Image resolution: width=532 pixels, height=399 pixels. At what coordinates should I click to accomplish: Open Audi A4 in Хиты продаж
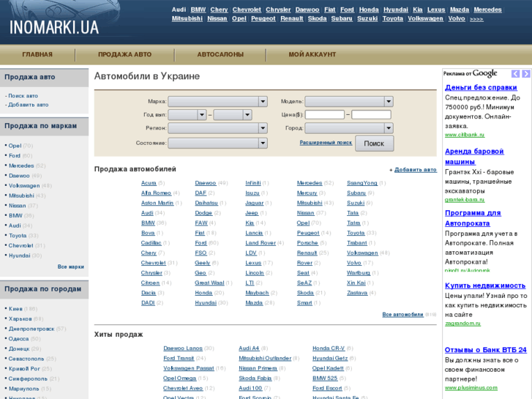249,348
